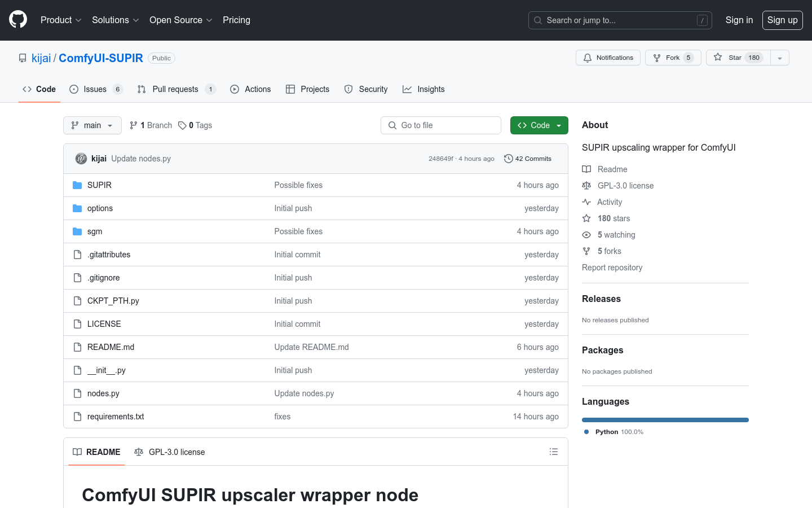Open the sgm folder icon
Image resolution: width=812 pixels, height=508 pixels.
77,231
